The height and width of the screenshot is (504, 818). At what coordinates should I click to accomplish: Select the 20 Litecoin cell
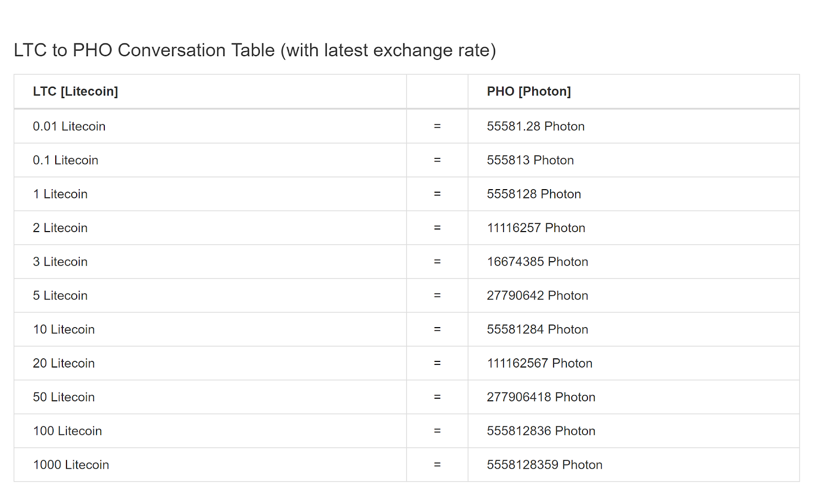64,363
